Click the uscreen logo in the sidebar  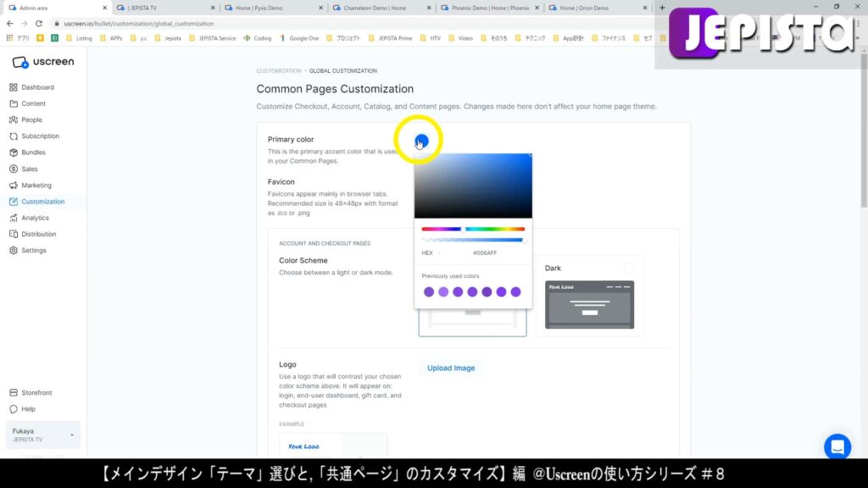pyautogui.click(x=42, y=62)
